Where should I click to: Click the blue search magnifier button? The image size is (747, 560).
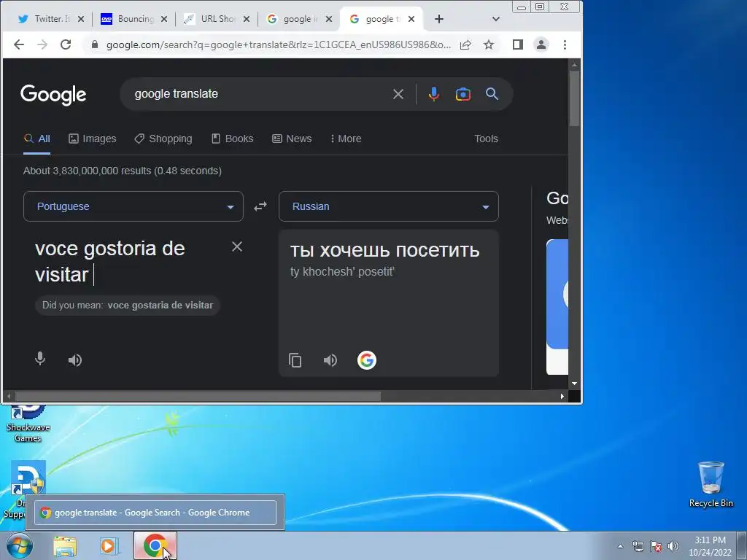click(492, 94)
